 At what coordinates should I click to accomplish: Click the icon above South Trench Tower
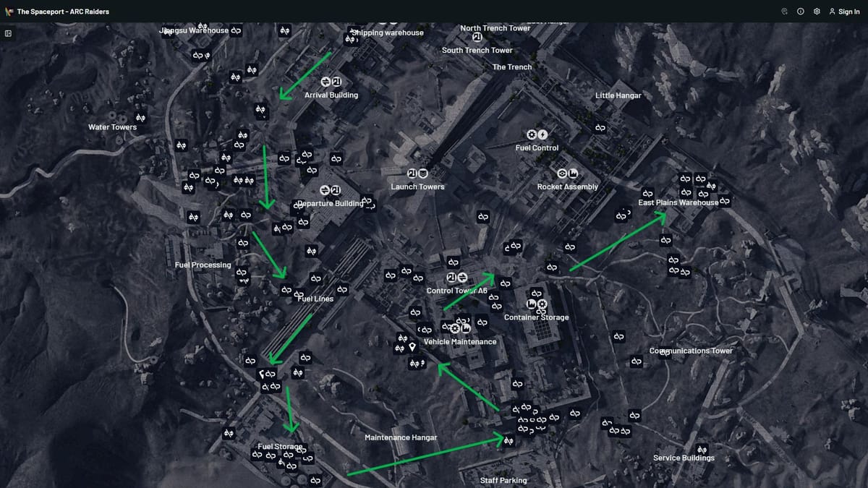click(x=477, y=38)
